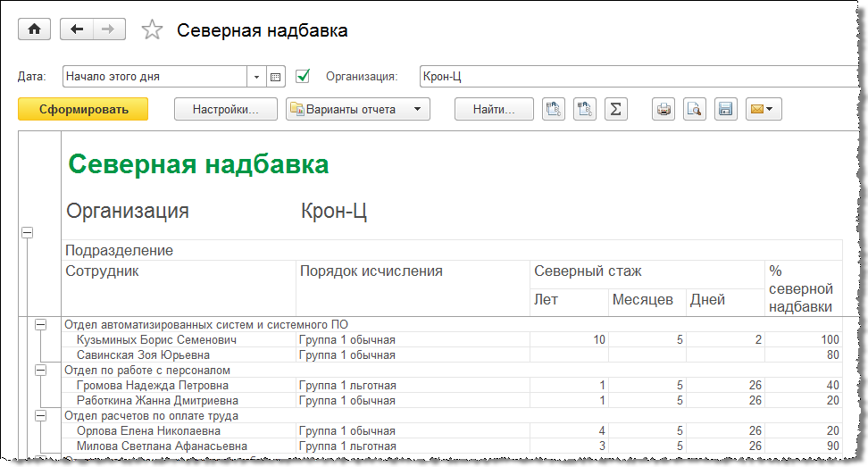The image size is (868, 467).
Task: Go forward with the right arrow
Action: point(107,29)
